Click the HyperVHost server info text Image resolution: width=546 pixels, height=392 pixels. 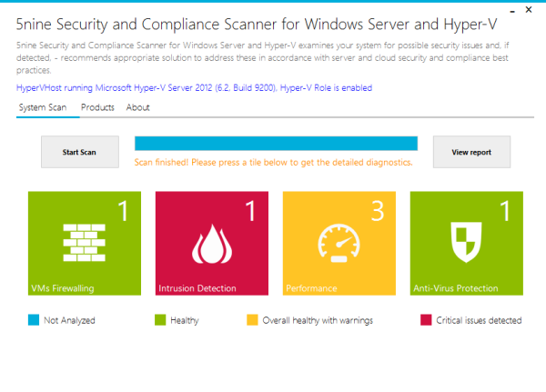(194, 88)
